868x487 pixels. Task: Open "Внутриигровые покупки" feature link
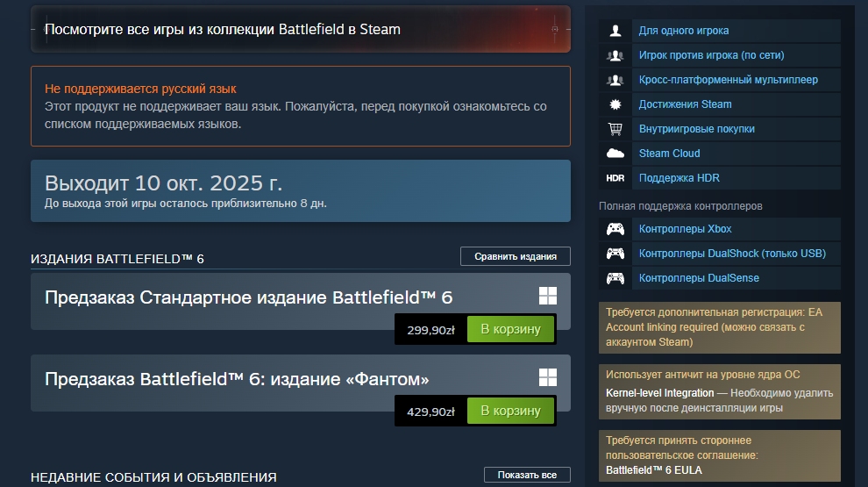tap(696, 129)
